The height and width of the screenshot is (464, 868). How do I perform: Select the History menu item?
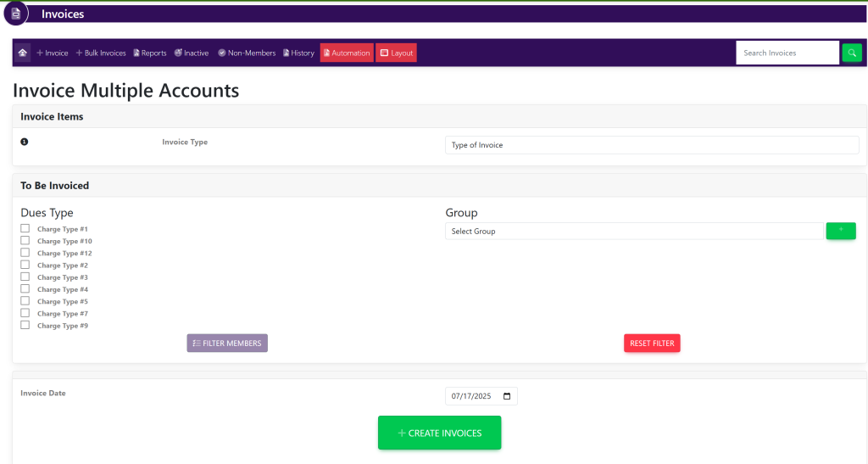(x=298, y=53)
